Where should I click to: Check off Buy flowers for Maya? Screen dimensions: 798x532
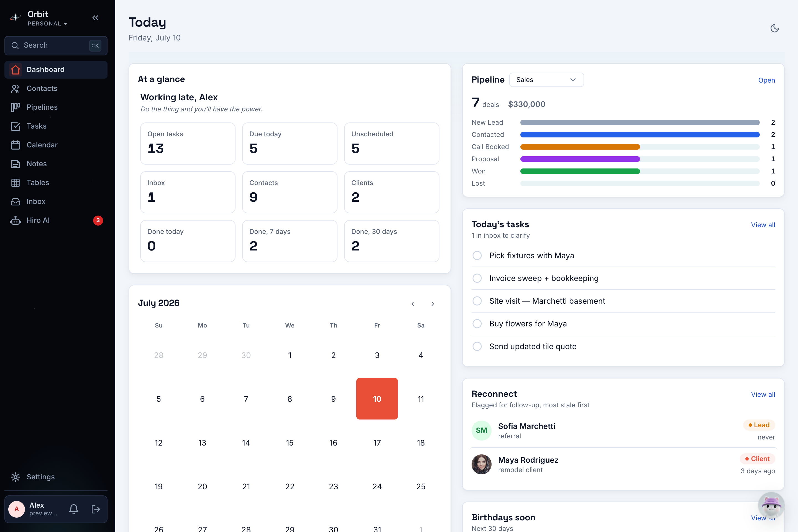(477, 324)
